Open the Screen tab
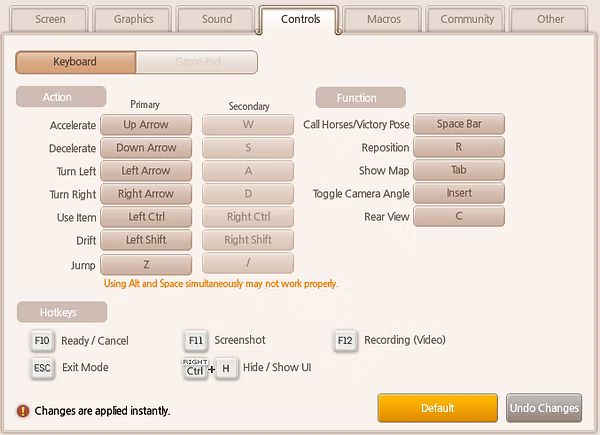The width and height of the screenshot is (600, 435). click(50, 19)
